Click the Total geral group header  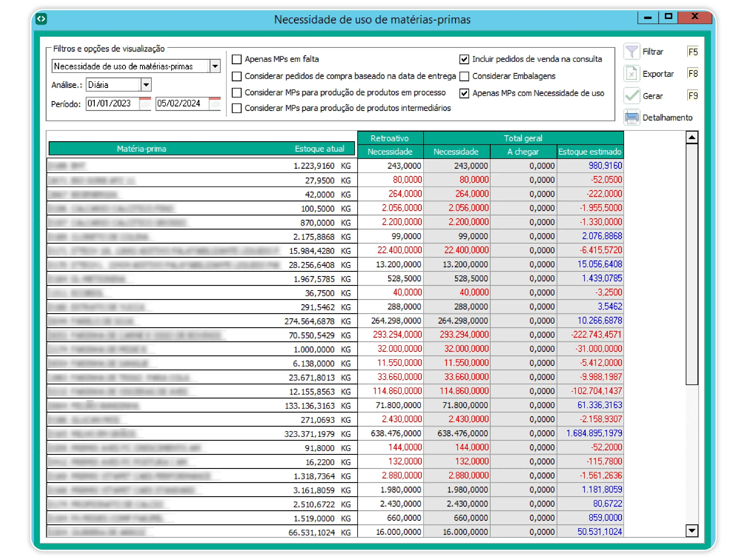tap(523, 138)
